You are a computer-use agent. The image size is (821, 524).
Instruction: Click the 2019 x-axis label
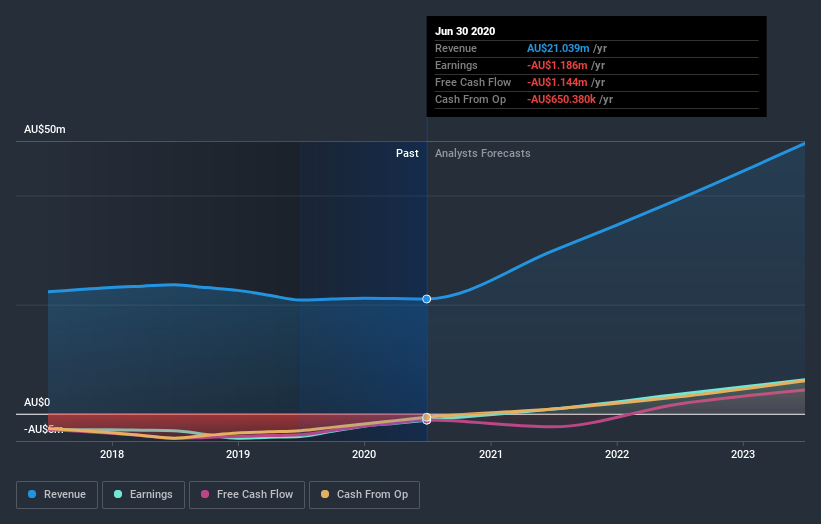tap(238, 454)
